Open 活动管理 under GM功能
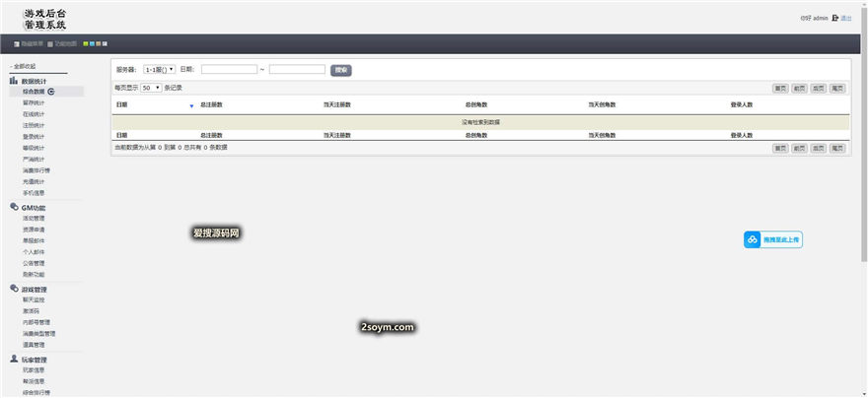This screenshot has width=868, height=398. tap(34, 219)
